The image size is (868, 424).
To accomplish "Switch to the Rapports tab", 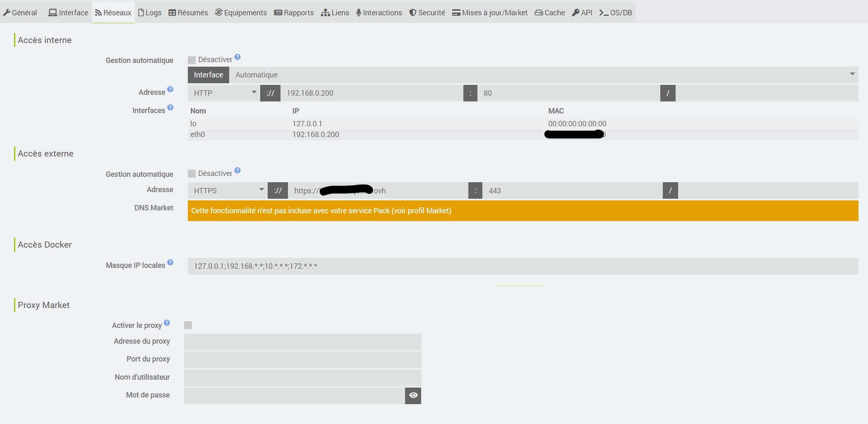I will [x=294, y=12].
